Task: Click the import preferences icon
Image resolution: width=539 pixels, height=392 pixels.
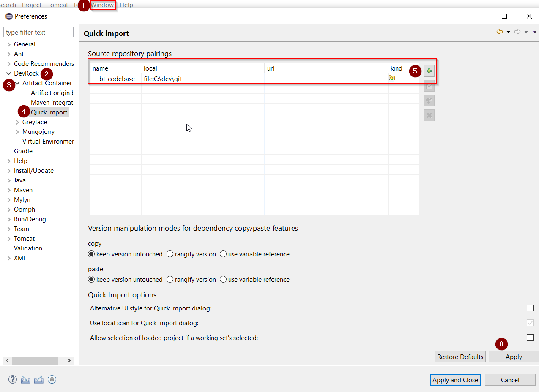Action: point(26,379)
